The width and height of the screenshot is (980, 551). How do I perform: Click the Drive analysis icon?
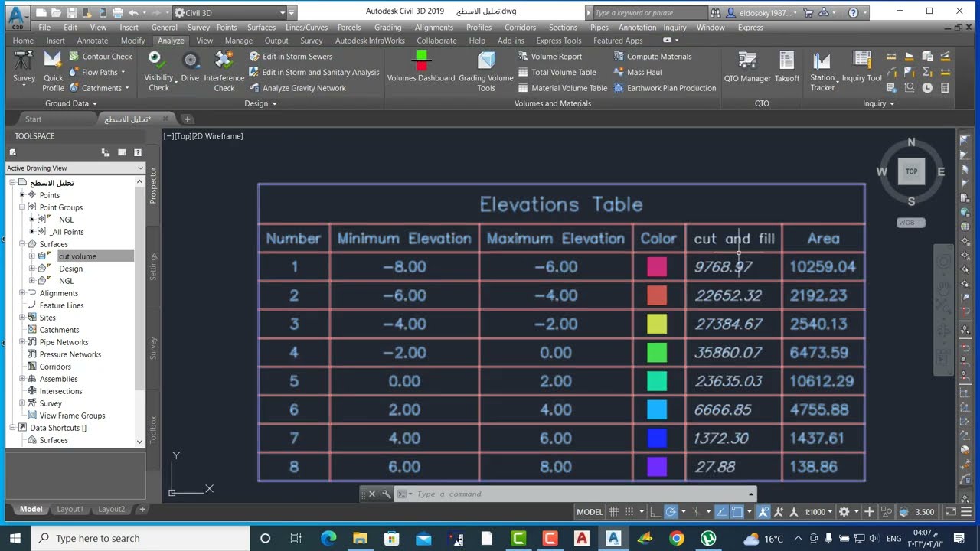tap(190, 67)
